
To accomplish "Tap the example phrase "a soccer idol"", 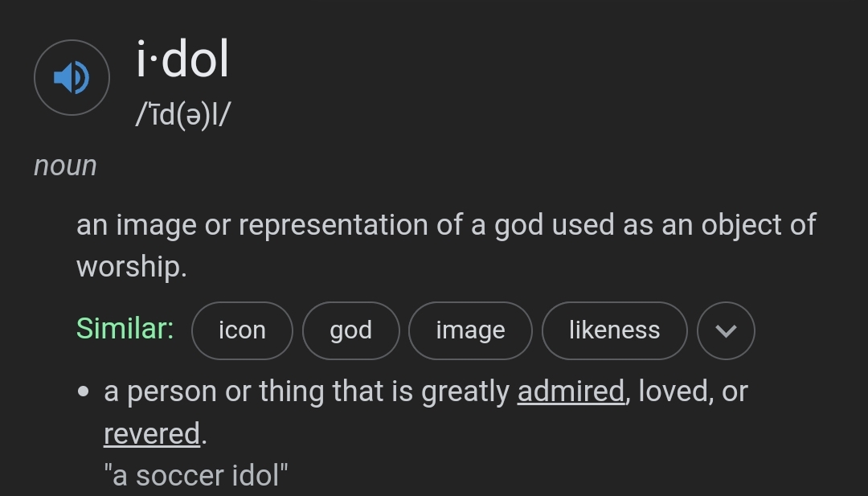I will (196, 475).
